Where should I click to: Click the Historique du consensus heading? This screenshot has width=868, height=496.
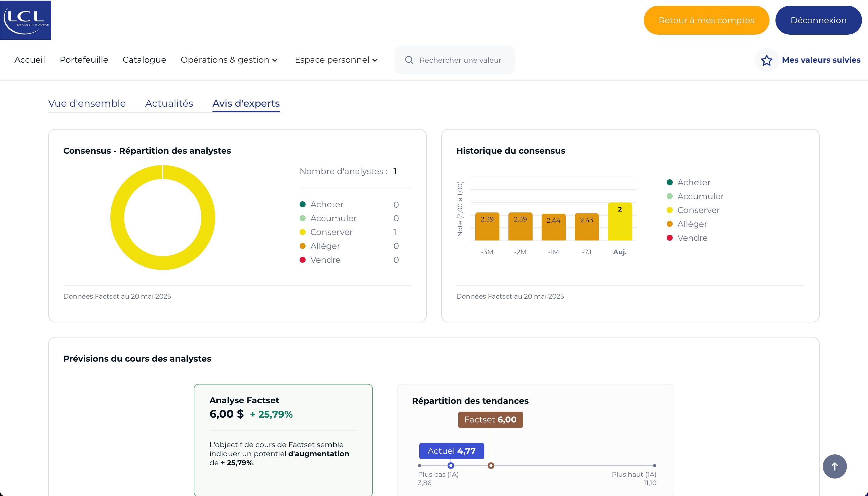[x=511, y=151]
